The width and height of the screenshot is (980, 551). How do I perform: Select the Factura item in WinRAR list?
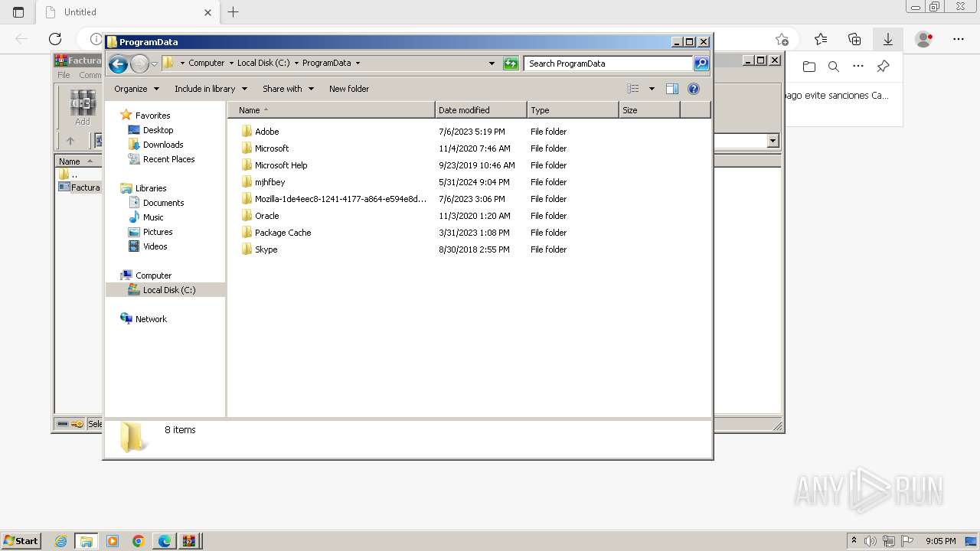pyautogui.click(x=80, y=187)
